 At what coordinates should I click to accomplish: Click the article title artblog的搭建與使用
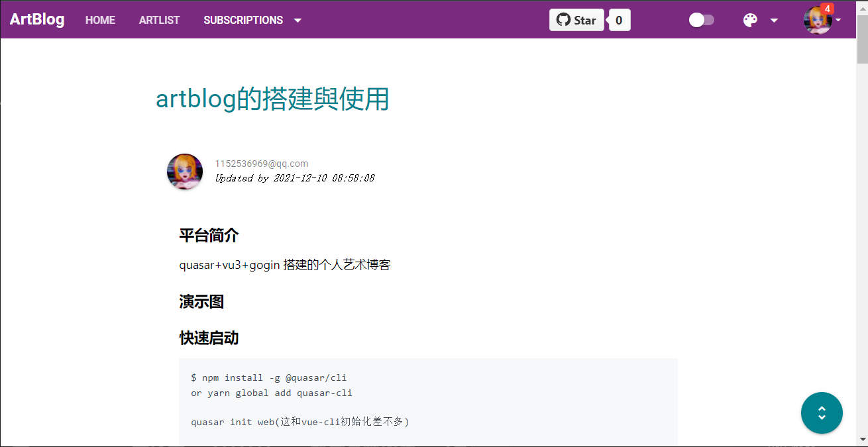[x=272, y=99]
